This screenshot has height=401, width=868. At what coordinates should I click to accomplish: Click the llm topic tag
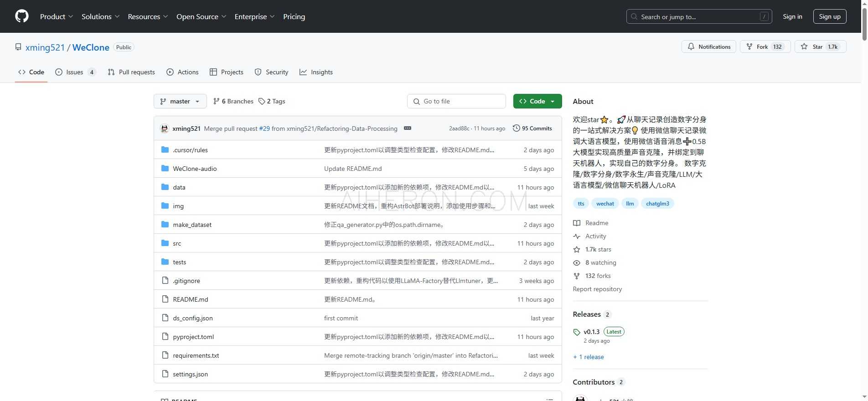click(x=630, y=204)
